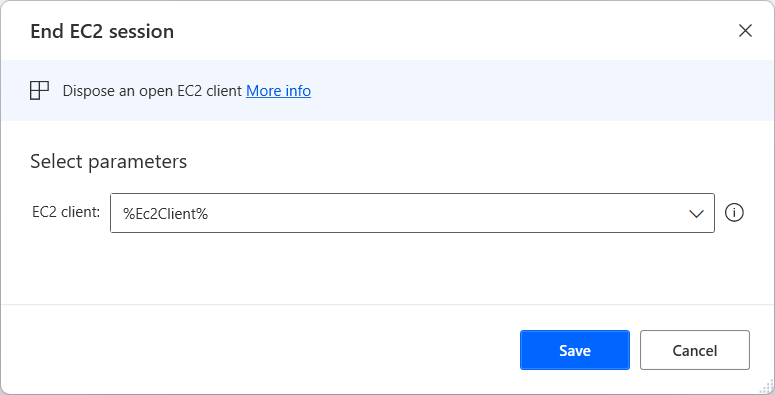
Task: Save the End EC2 session action
Action: 575,350
